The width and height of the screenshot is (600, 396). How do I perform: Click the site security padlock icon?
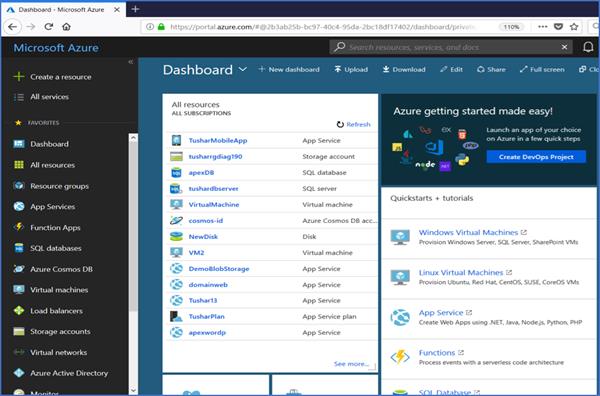pos(161,27)
